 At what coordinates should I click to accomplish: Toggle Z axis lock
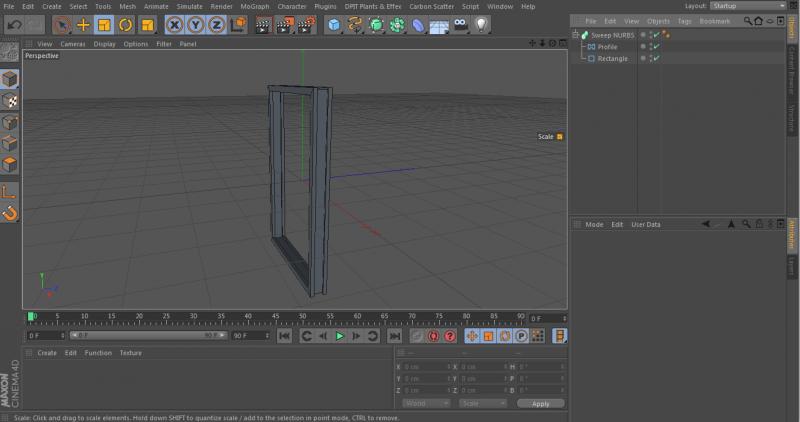pyautogui.click(x=216, y=24)
